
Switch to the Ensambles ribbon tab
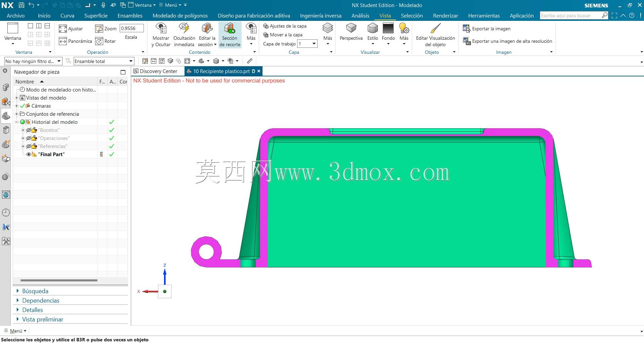point(130,15)
